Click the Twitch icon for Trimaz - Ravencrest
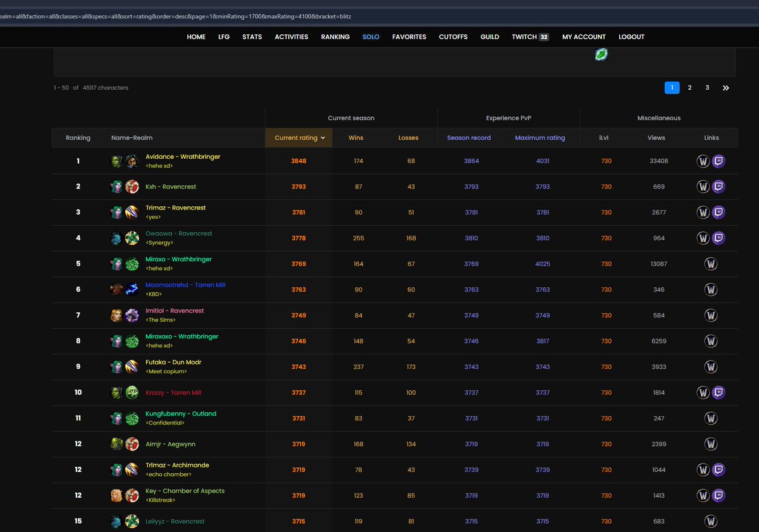The image size is (759, 532). click(x=719, y=212)
